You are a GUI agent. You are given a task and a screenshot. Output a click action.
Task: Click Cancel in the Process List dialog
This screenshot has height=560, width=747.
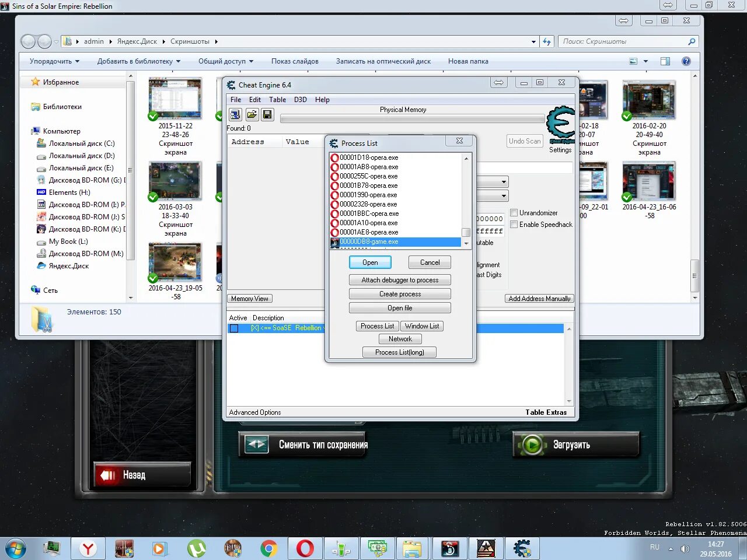click(x=430, y=262)
